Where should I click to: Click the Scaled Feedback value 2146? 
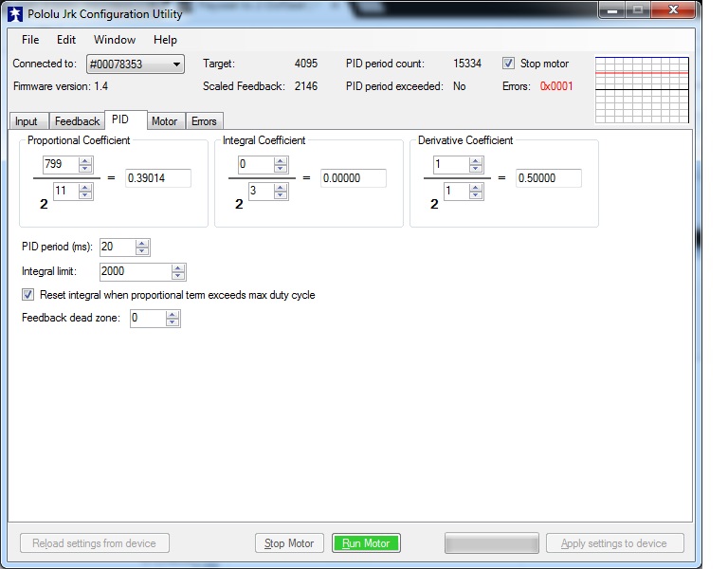306,86
